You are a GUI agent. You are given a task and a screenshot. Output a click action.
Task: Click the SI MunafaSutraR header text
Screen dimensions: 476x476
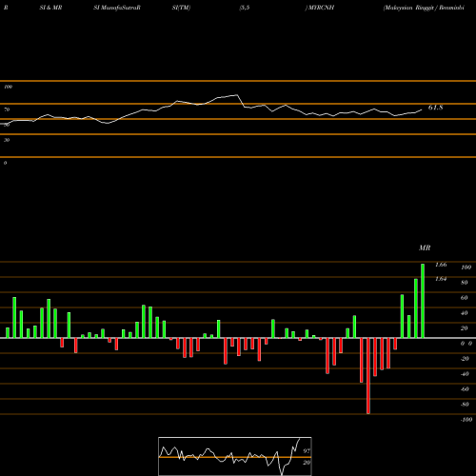tap(117, 8)
